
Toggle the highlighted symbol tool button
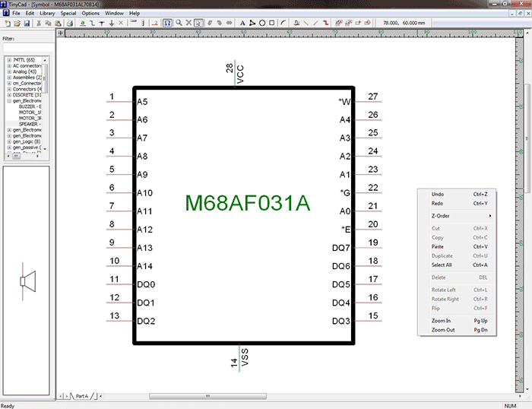coord(166,24)
